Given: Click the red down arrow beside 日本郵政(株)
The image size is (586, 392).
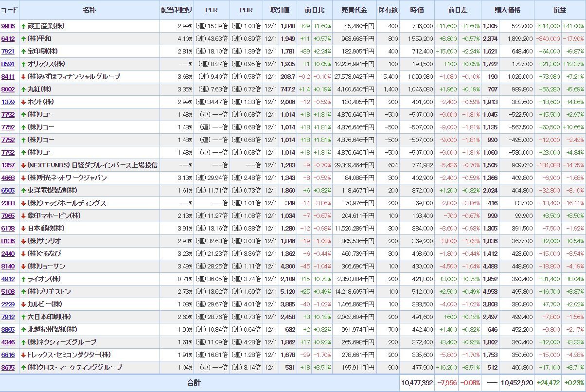Looking at the screenshot, I should [x=23, y=229].
